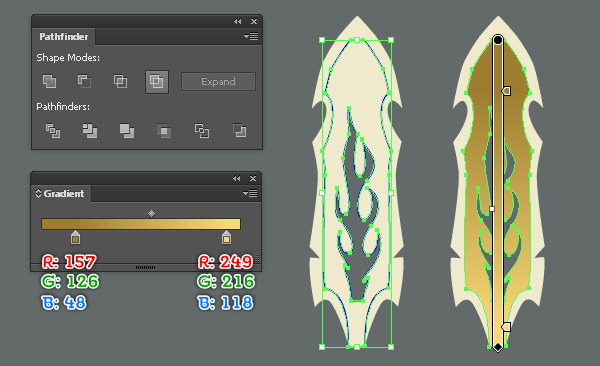Apply the Merge pathfinder
The width and height of the screenshot is (600, 366).
pos(127,131)
